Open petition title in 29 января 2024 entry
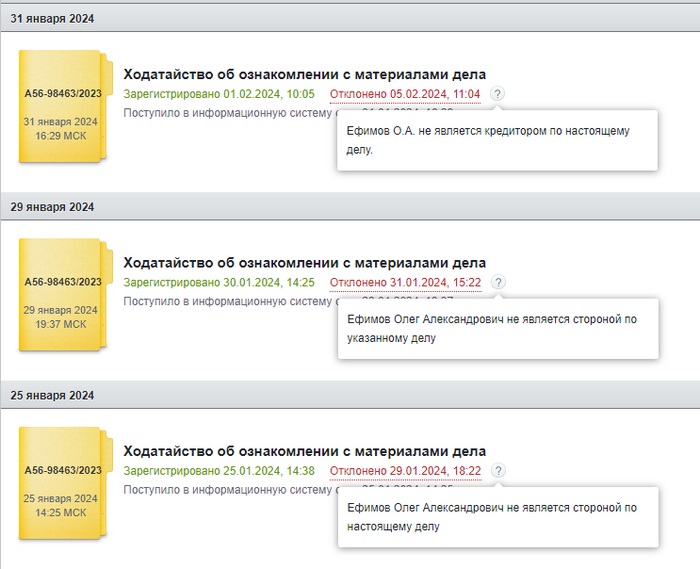700x569 pixels. pyautogui.click(x=304, y=262)
